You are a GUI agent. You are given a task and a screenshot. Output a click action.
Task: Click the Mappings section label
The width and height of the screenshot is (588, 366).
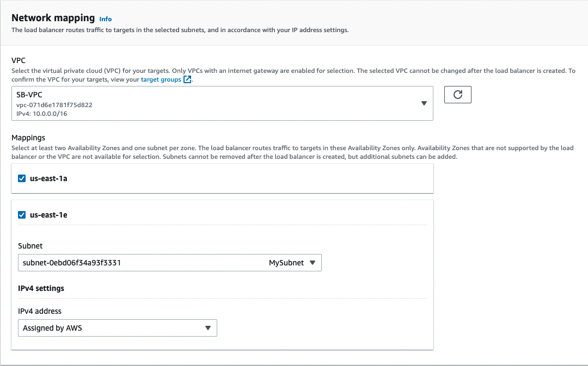coord(28,138)
